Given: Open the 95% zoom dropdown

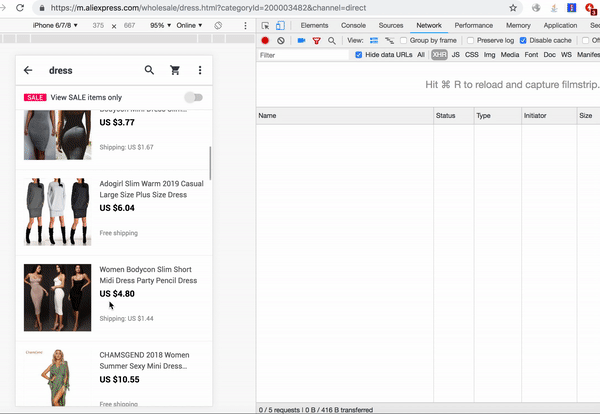Looking at the screenshot, I should 161,26.
